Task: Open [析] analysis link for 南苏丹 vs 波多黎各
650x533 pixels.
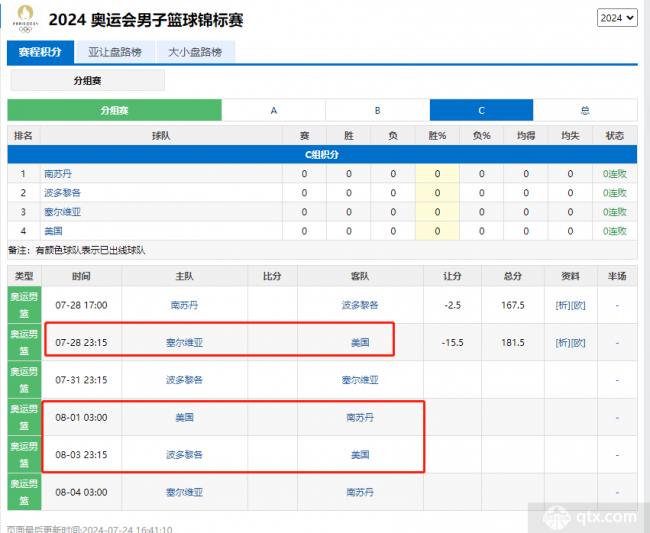Action: tap(563, 305)
